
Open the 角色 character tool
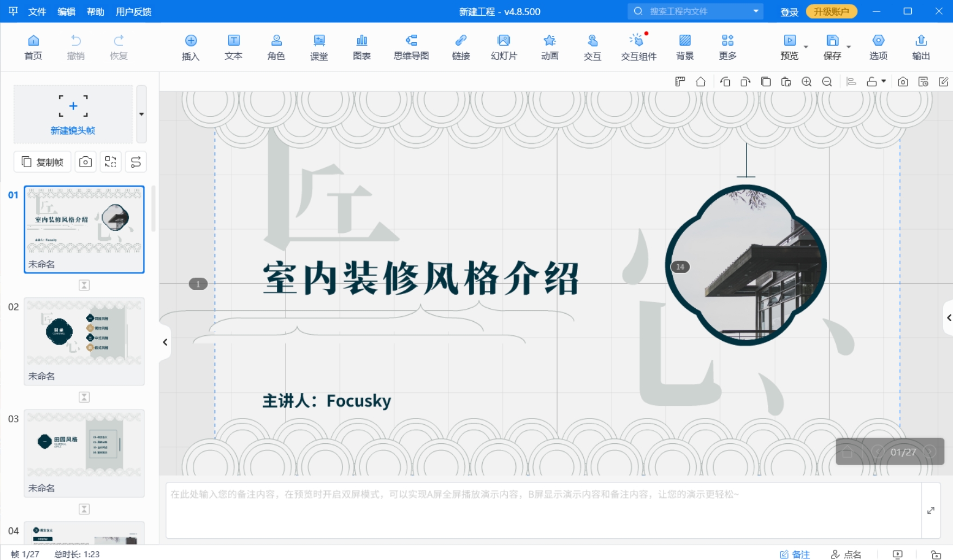pyautogui.click(x=276, y=47)
